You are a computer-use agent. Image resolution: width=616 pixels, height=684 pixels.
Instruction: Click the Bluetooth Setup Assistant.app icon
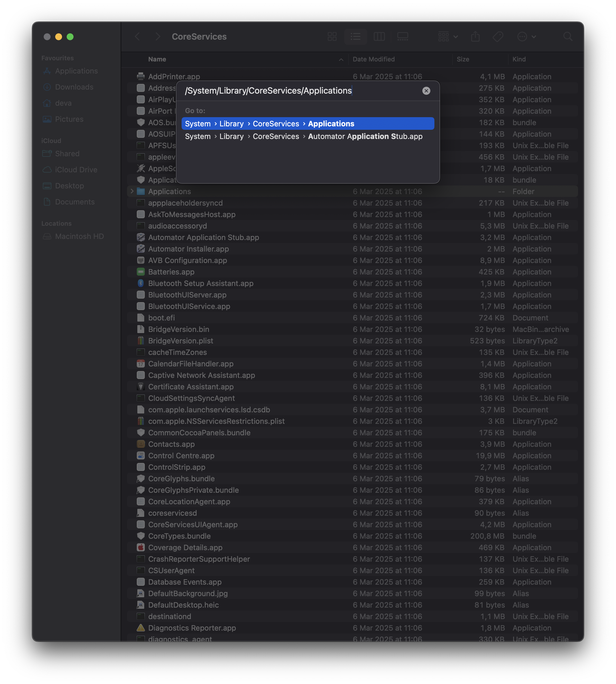point(140,283)
